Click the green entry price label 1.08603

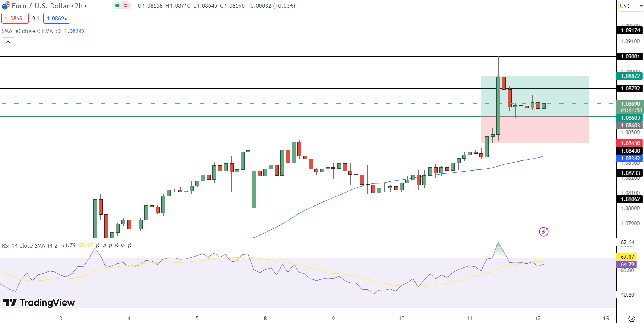tap(630, 118)
